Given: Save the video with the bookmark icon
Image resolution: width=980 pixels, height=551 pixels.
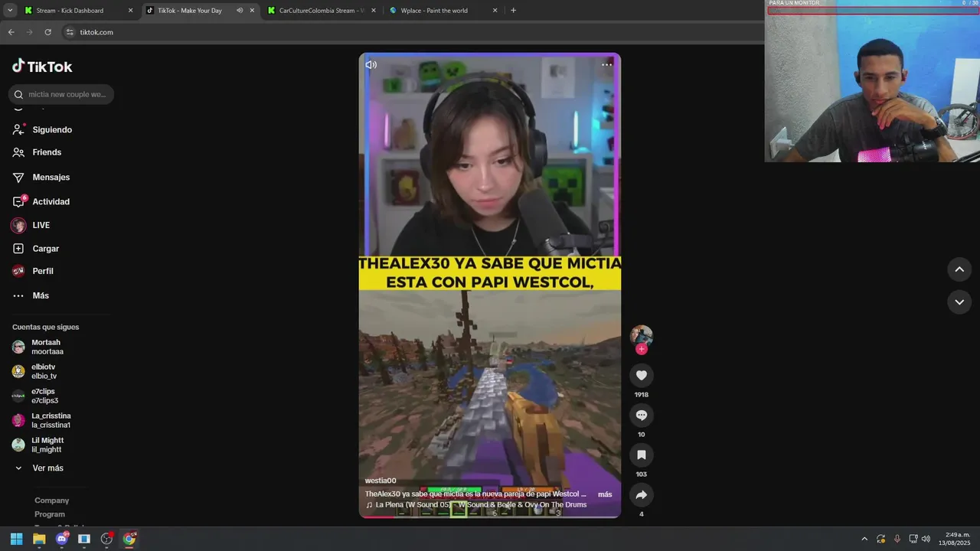Looking at the screenshot, I should (x=642, y=455).
